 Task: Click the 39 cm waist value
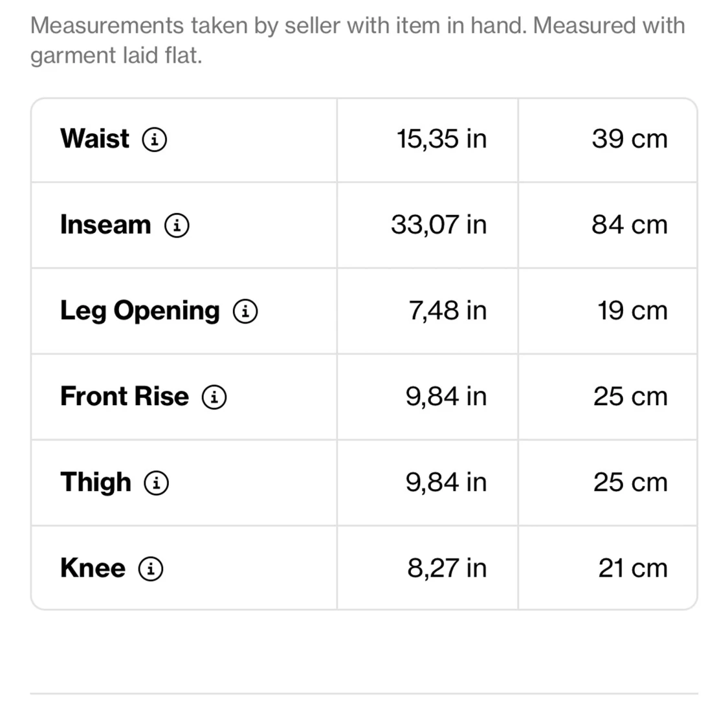(x=629, y=138)
